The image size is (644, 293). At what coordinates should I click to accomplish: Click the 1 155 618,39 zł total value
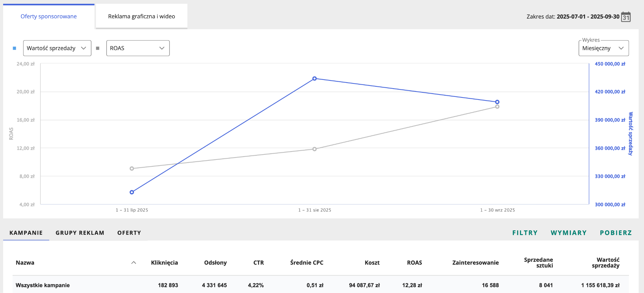click(x=600, y=285)
